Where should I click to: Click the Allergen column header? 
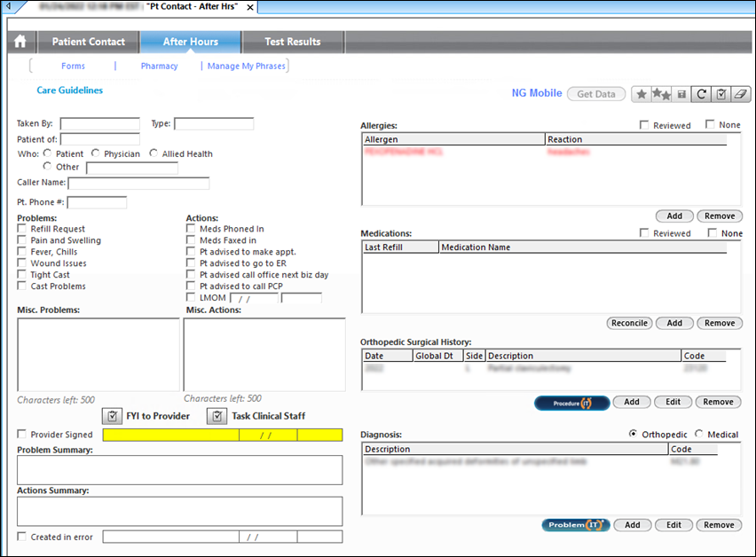click(453, 139)
